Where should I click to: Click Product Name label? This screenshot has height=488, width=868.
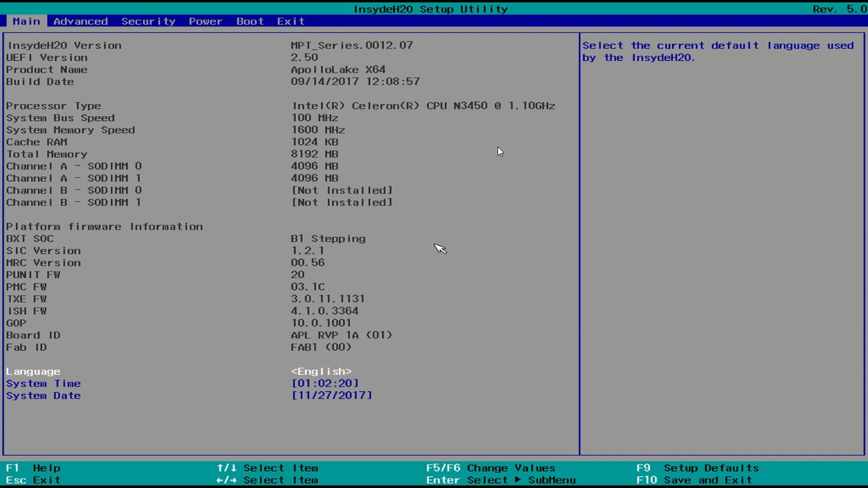pyautogui.click(x=47, y=70)
